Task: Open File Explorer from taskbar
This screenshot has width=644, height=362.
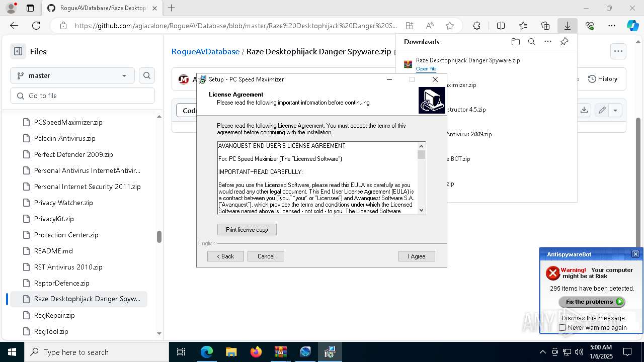Action: click(231, 352)
